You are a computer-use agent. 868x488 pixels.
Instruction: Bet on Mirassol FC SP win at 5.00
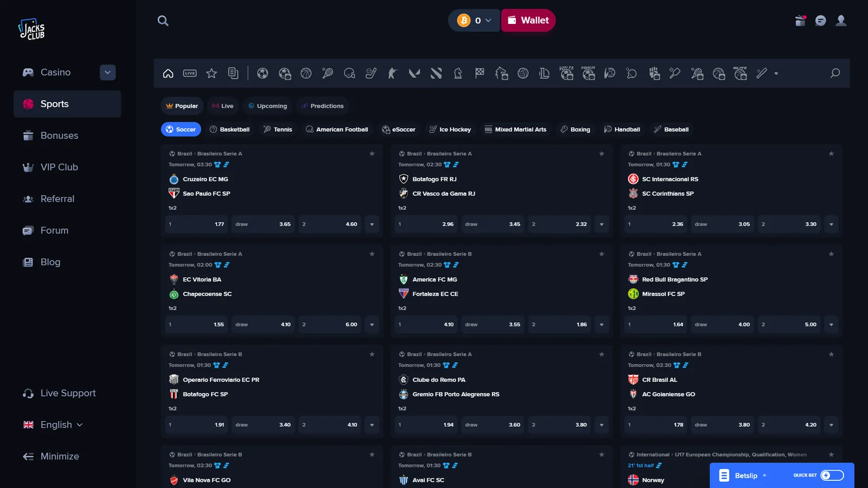coord(789,324)
